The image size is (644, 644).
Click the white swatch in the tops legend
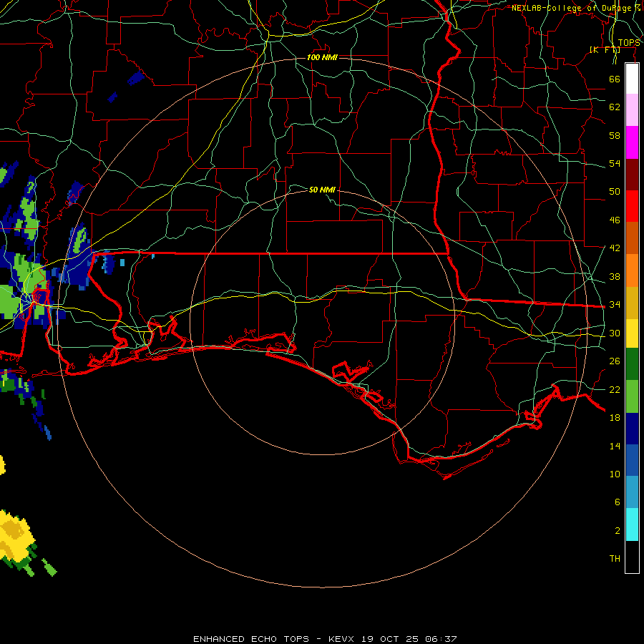click(632, 79)
